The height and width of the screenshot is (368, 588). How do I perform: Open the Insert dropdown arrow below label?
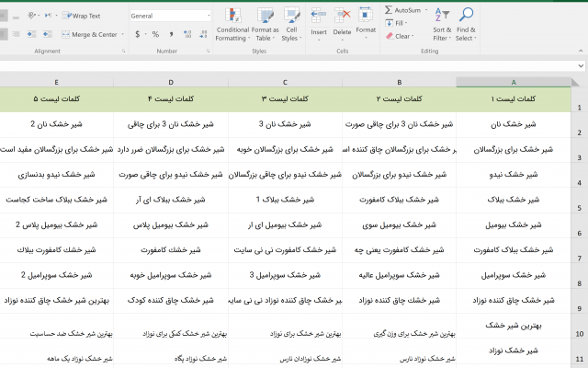[x=319, y=39]
